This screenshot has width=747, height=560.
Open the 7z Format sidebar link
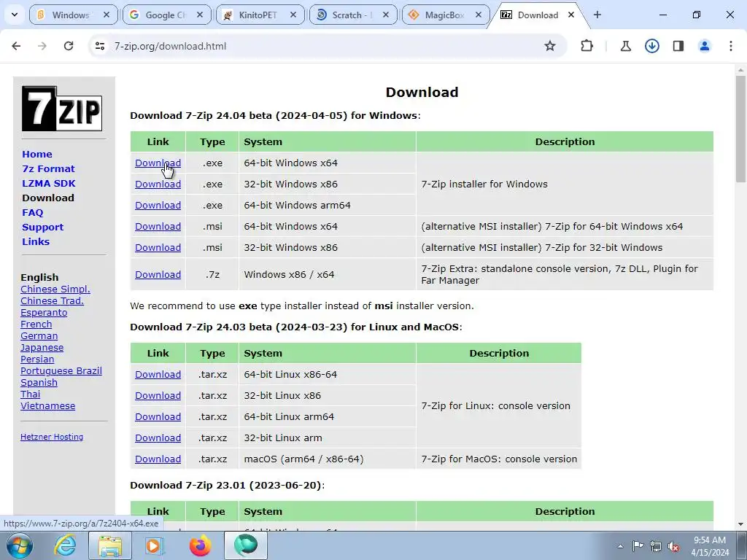(49, 168)
